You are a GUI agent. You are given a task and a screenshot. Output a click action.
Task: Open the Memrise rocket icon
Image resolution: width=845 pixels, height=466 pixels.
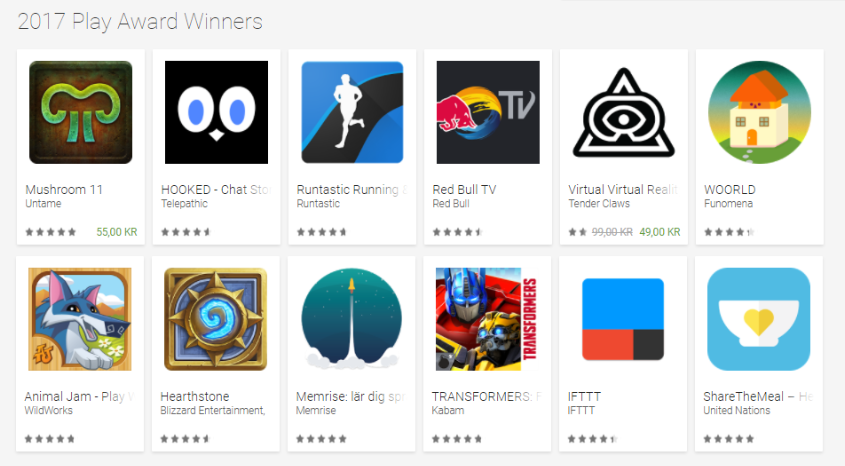pyautogui.click(x=351, y=319)
